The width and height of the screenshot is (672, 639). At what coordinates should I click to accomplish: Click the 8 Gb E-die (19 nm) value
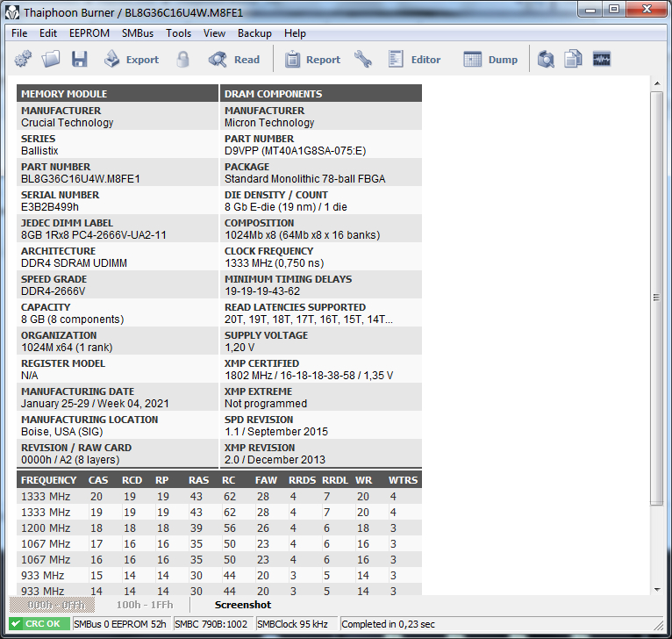tap(286, 207)
